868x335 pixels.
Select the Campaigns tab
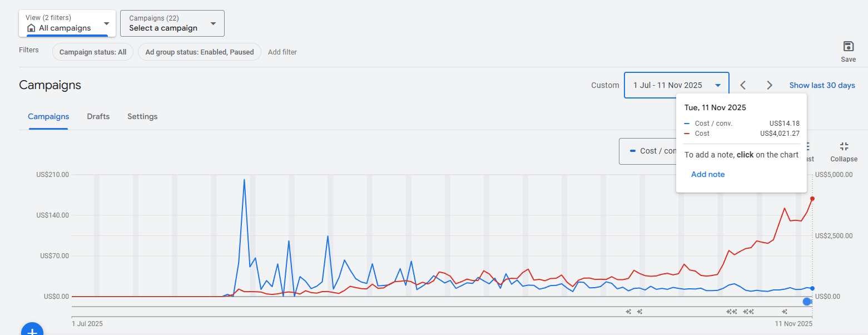click(48, 116)
